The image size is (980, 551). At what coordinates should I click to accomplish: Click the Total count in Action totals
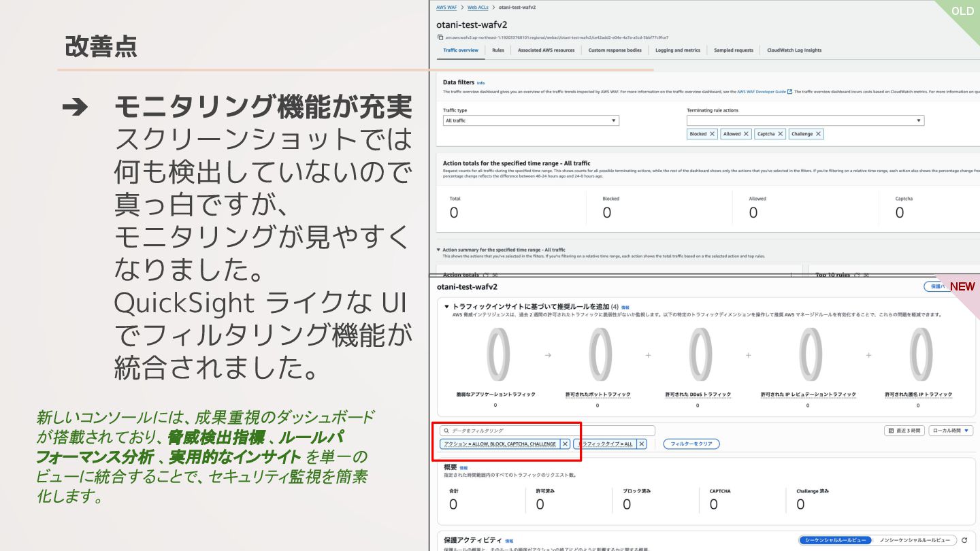point(454,213)
